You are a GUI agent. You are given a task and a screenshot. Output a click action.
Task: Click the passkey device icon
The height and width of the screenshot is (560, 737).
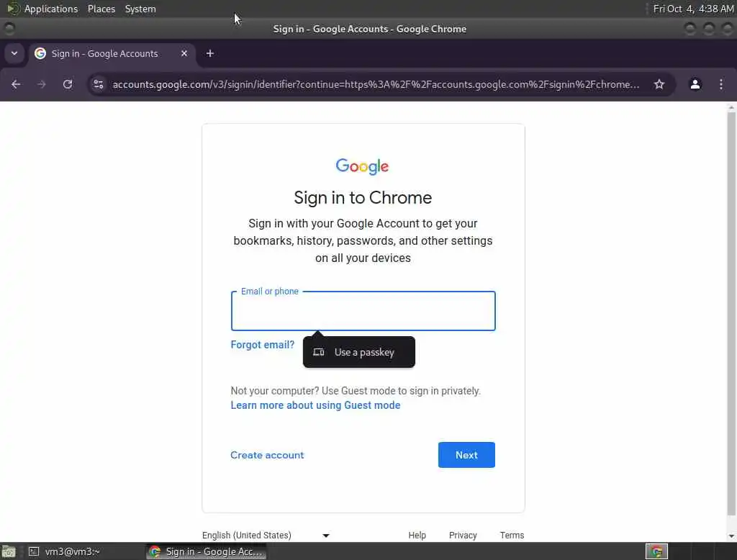pos(319,352)
